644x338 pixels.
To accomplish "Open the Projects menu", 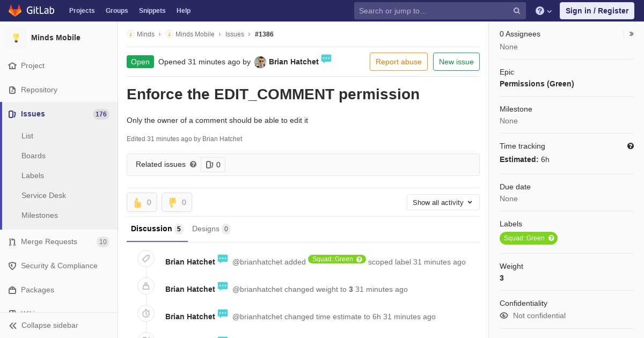I will pyautogui.click(x=82, y=11).
